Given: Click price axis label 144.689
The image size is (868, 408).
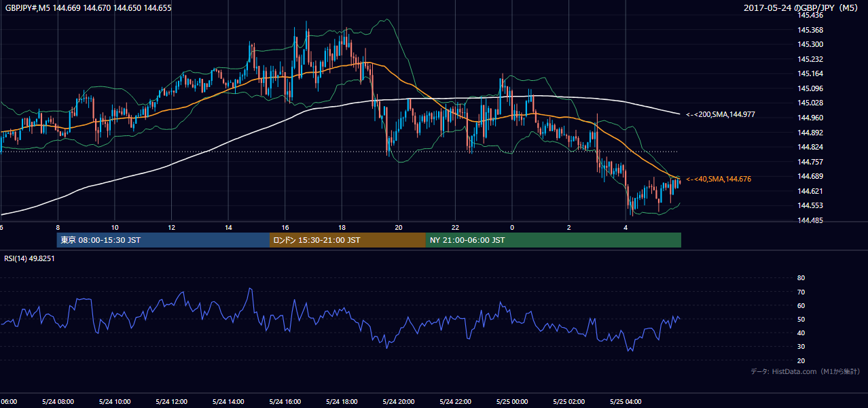Looking at the screenshot, I should click(x=810, y=176).
